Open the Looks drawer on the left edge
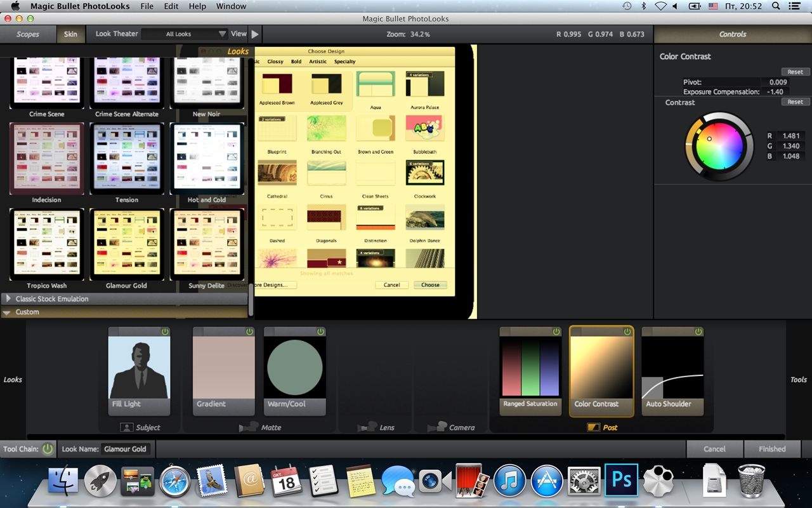Viewport: 812px width, 508px height. tap(13, 380)
